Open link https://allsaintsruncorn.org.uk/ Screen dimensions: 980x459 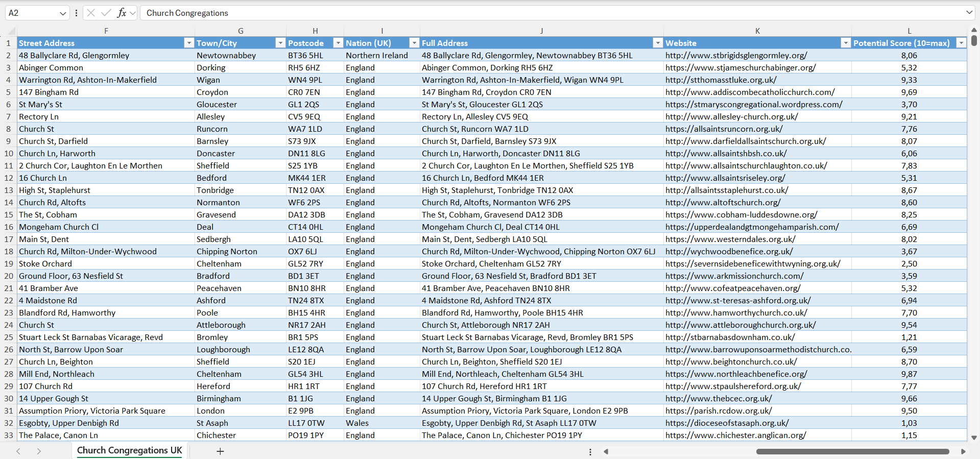click(724, 129)
